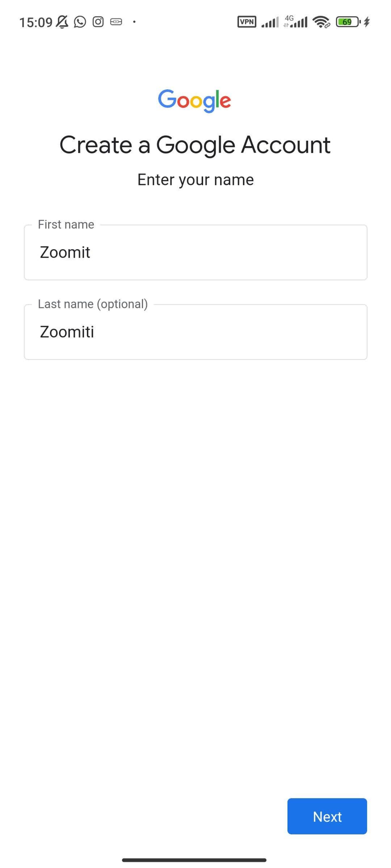The height and width of the screenshot is (868, 391).
Task: Tap the WhatsApp status bar icon
Action: tap(80, 22)
